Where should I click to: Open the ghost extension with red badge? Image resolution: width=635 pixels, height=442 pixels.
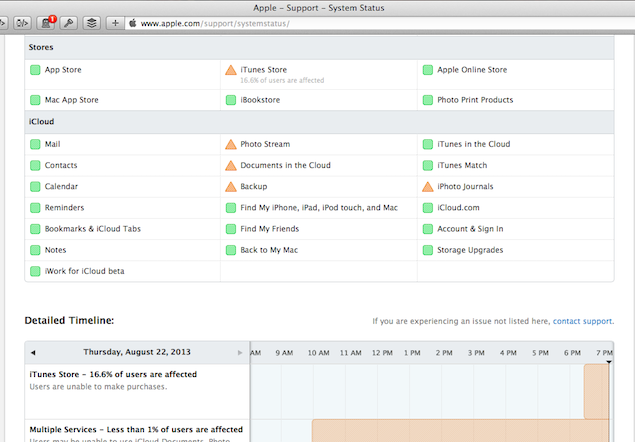(x=46, y=23)
